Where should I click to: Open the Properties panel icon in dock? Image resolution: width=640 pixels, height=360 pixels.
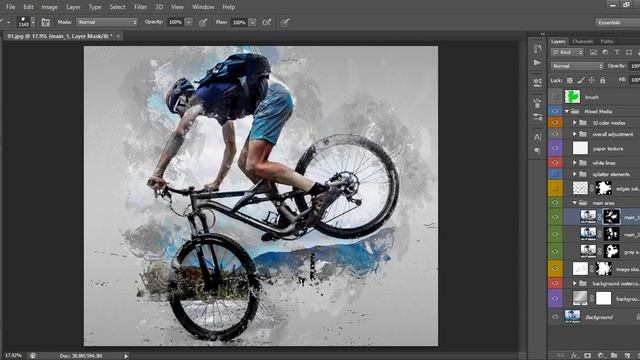538,82
